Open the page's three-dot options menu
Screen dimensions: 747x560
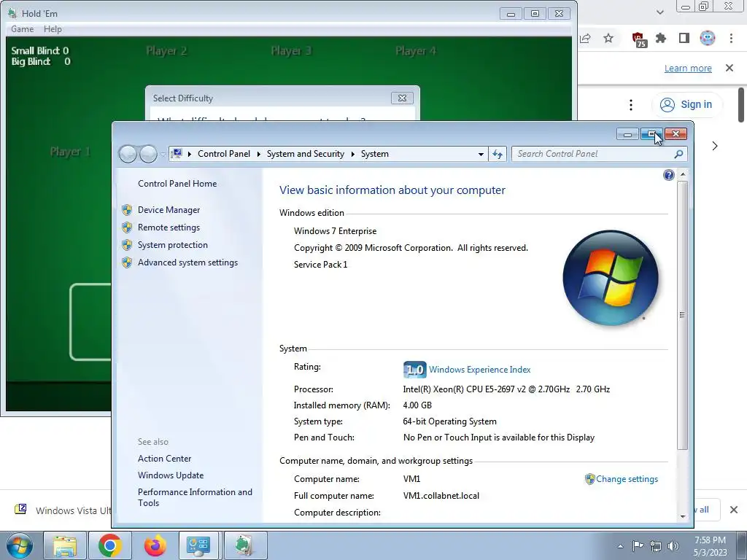coord(631,105)
